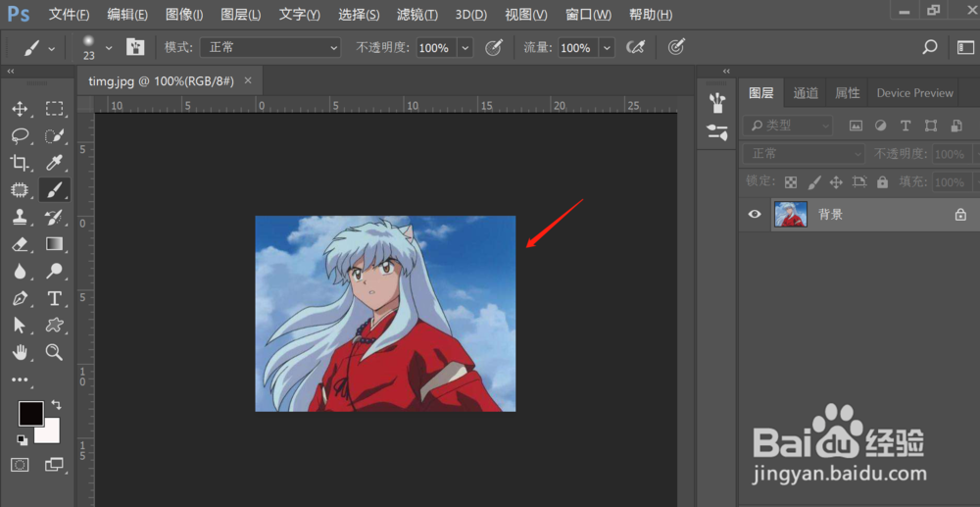Image resolution: width=980 pixels, height=507 pixels.
Task: Switch to the 属性 tab
Action: (848, 93)
